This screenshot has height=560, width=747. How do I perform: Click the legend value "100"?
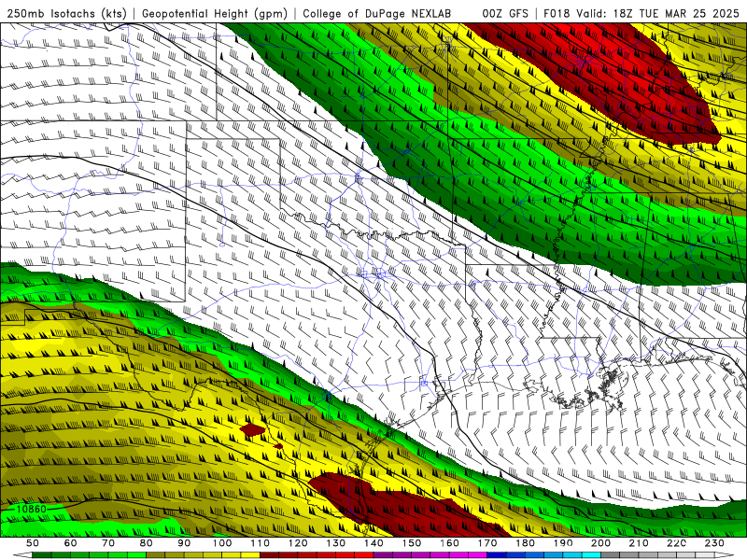pyautogui.click(x=222, y=543)
